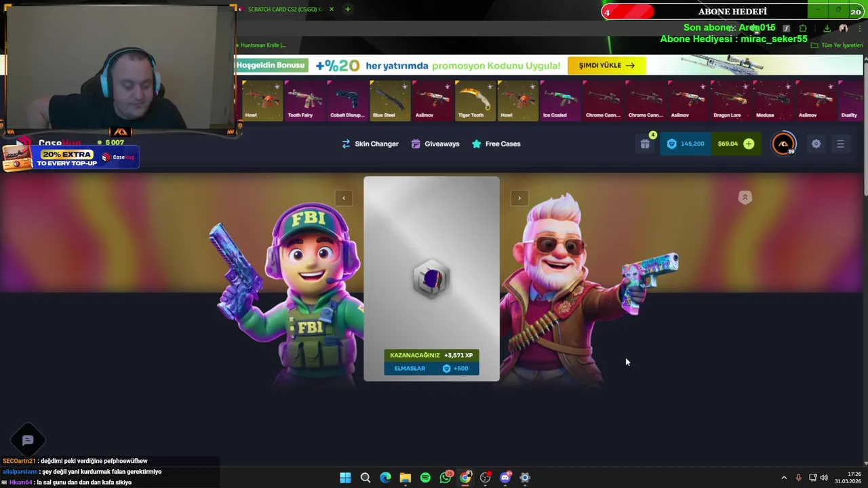Select the Medusa skin drop
The image size is (868, 488).
[x=772, y=100]
